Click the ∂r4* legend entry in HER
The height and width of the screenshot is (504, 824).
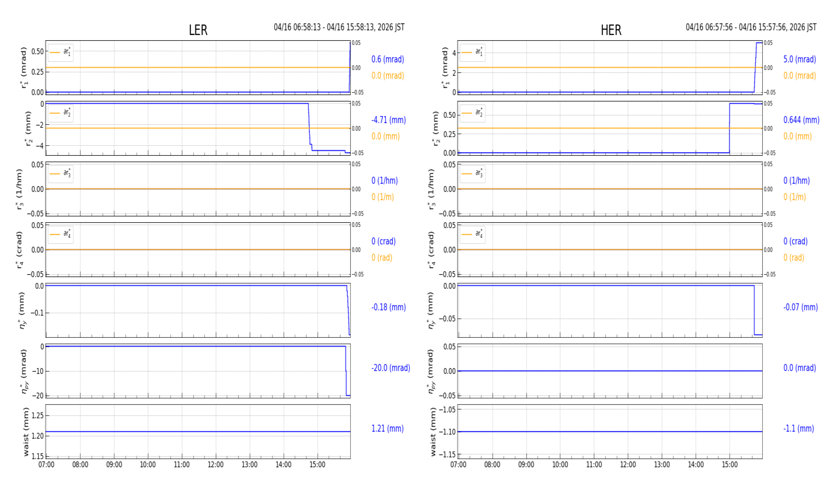pos(473,235)
